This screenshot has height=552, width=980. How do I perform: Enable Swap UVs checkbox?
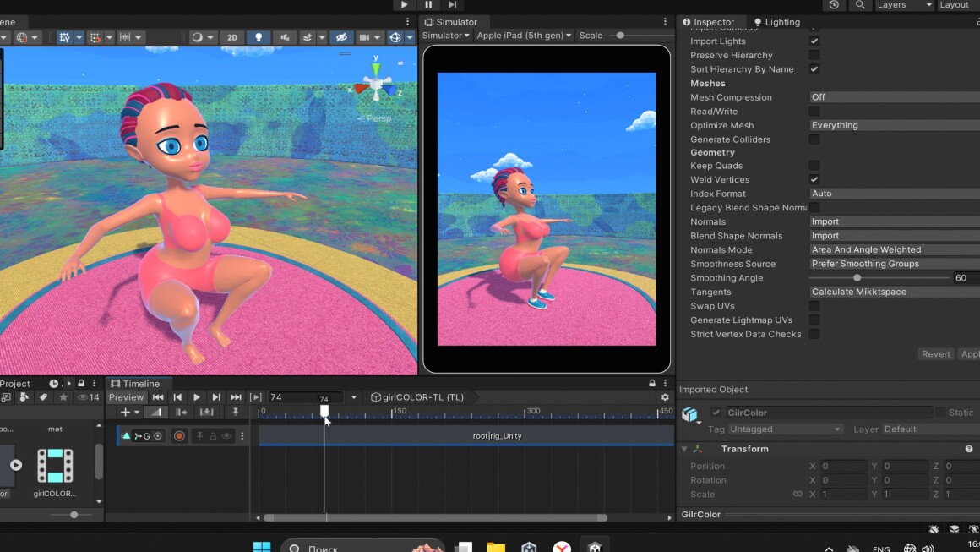coord(814,306)
